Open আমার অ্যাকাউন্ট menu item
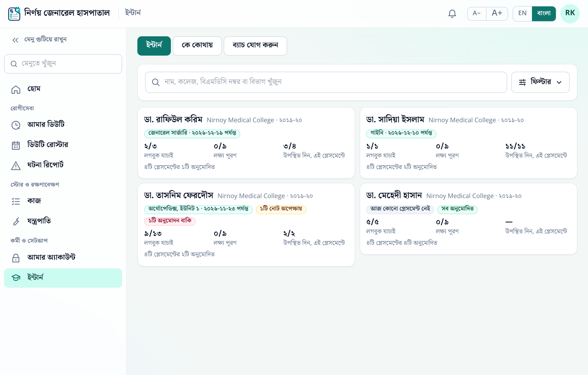The width and height of the screenshot is (588, 375). click(x=63, y=258)
